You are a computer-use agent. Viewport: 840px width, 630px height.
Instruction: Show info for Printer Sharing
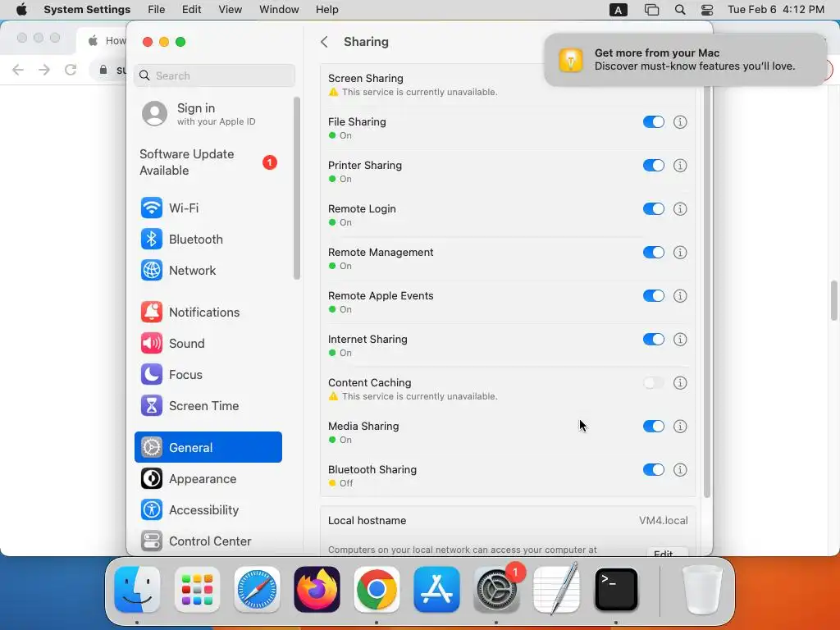pos(680,166)
